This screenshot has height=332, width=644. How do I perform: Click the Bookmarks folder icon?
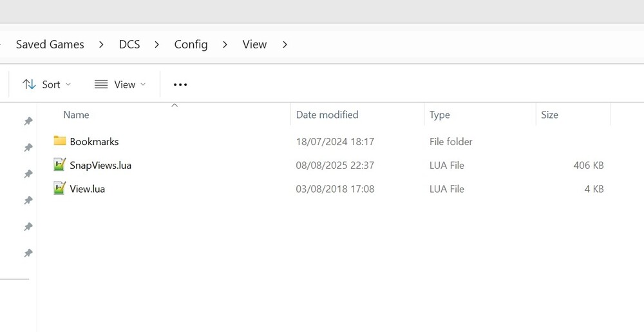(60, 141)
